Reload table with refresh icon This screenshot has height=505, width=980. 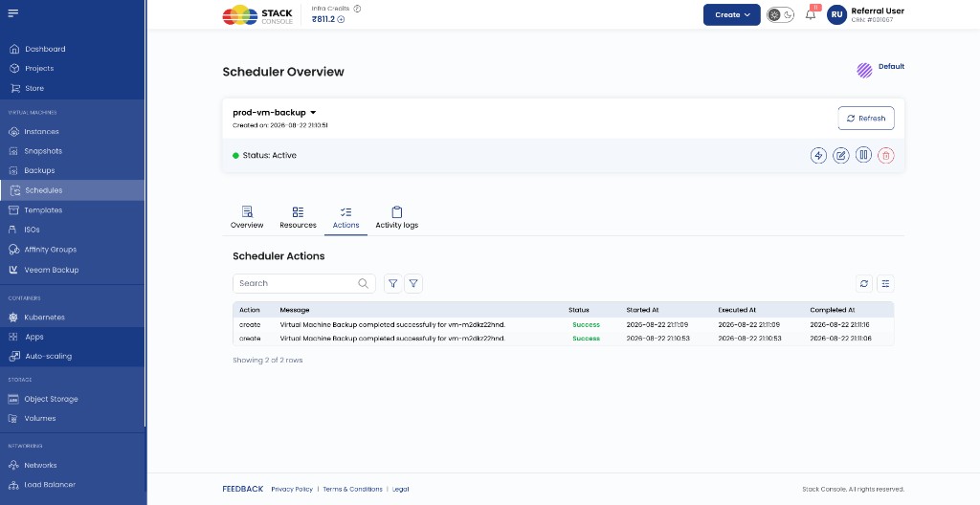[x=864, y=284]
